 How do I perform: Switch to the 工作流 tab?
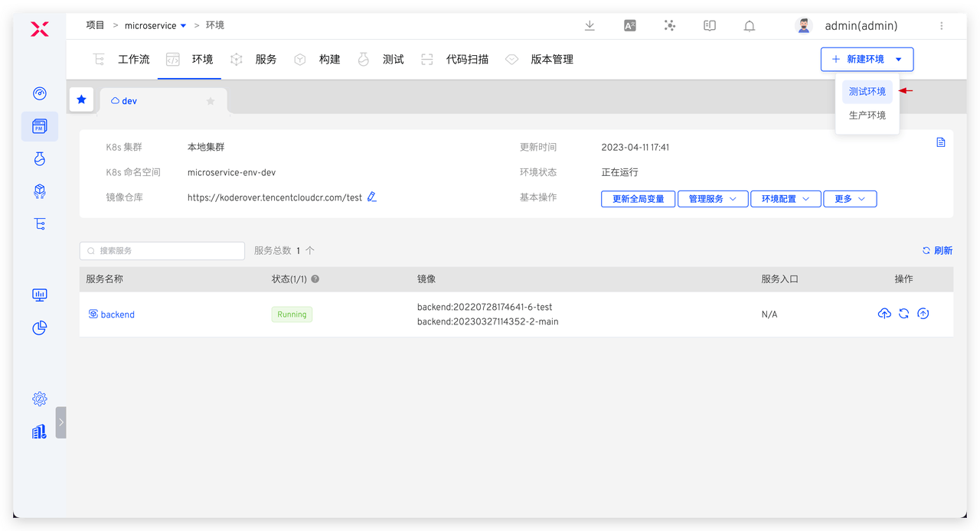[x=133, y=59]
